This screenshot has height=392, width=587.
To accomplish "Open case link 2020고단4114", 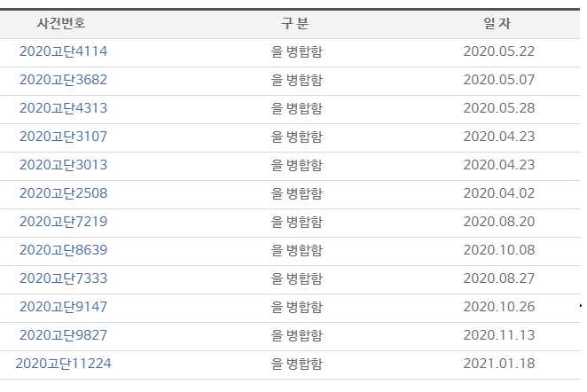I will coord(63,51).
